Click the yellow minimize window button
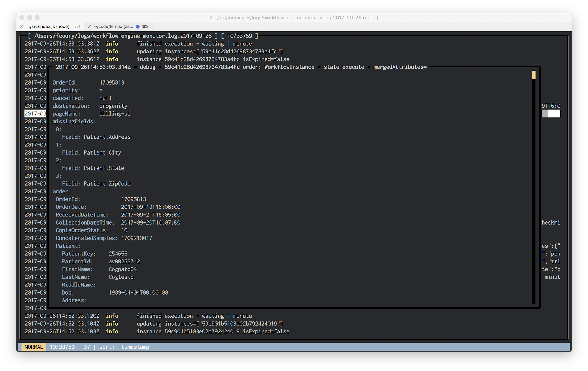 [30, 17]
